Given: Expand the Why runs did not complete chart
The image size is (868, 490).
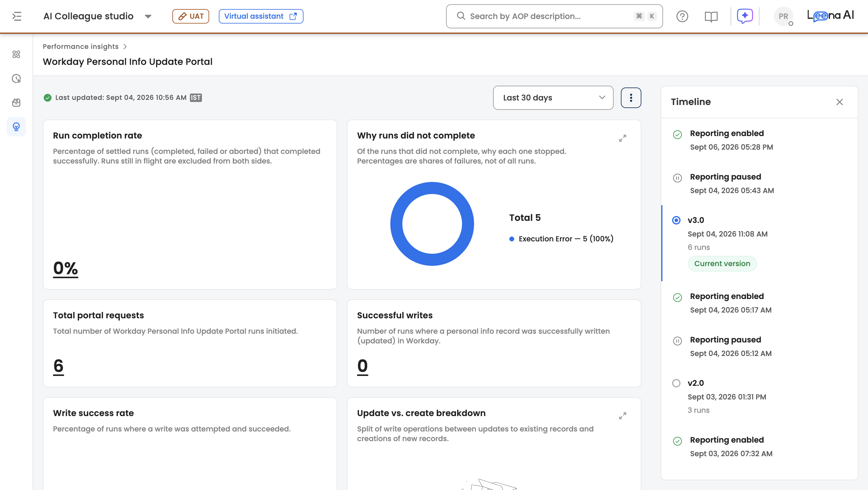Looking at the screenshot, I should pyautogui.click(x=622, y=138).
